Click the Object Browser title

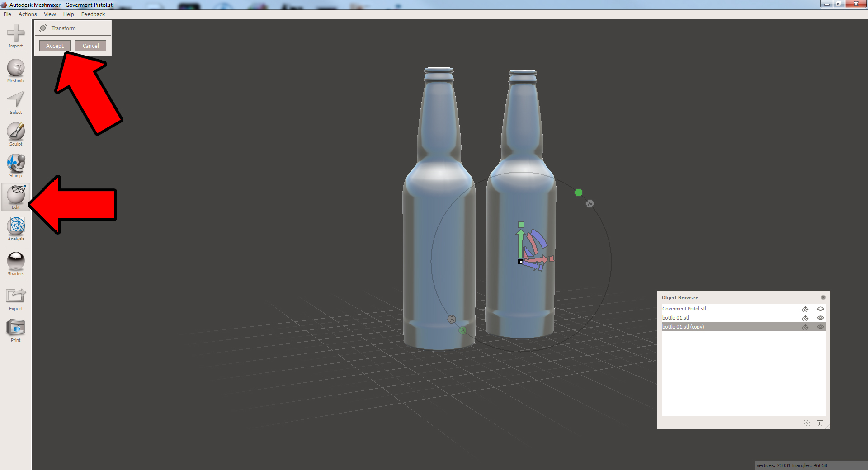679,297
